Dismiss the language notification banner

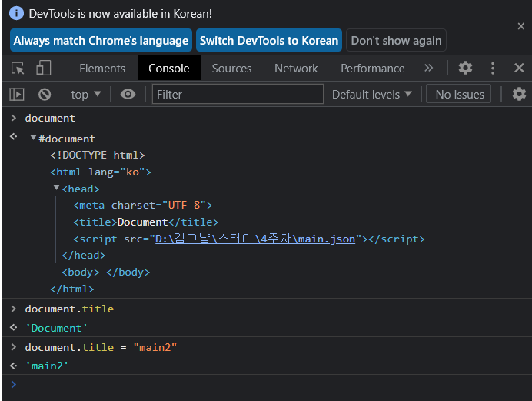tap(520, 26)
